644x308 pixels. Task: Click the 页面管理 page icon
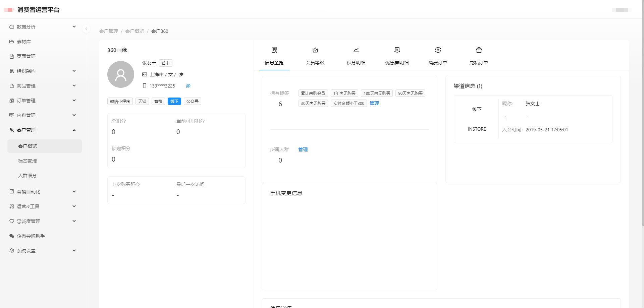12,56
